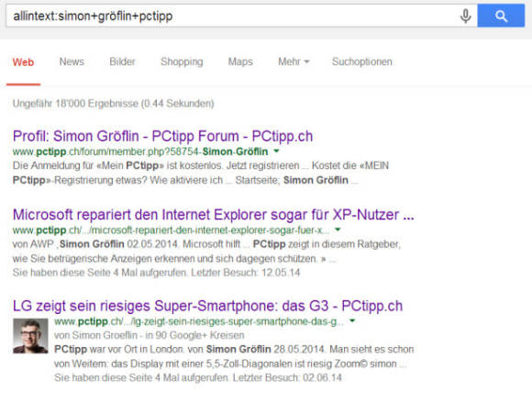Click the text Letzter Besuch: 12.05.14
This screenshot has height=393, width=532.
point(245,273)
